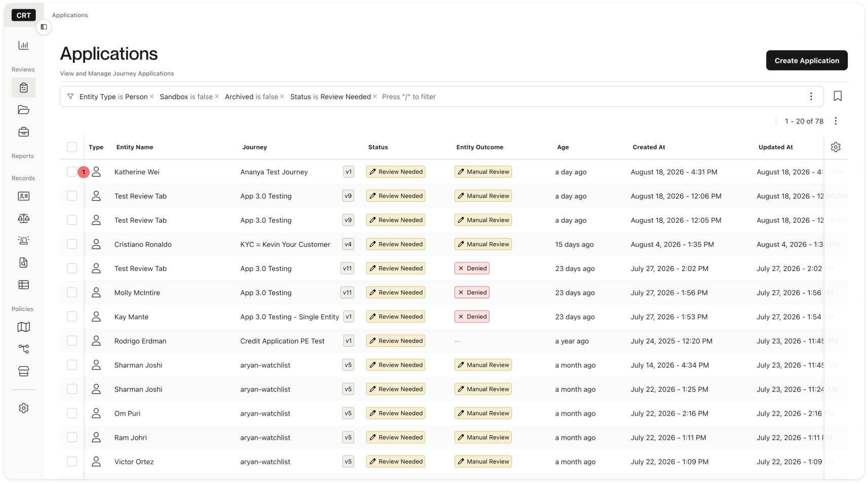Sort by the Created At column header

click(649, 147)
